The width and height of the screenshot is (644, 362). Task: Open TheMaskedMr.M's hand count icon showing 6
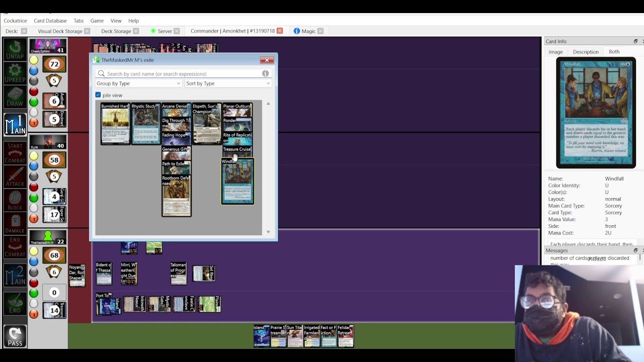pos(54,272)
